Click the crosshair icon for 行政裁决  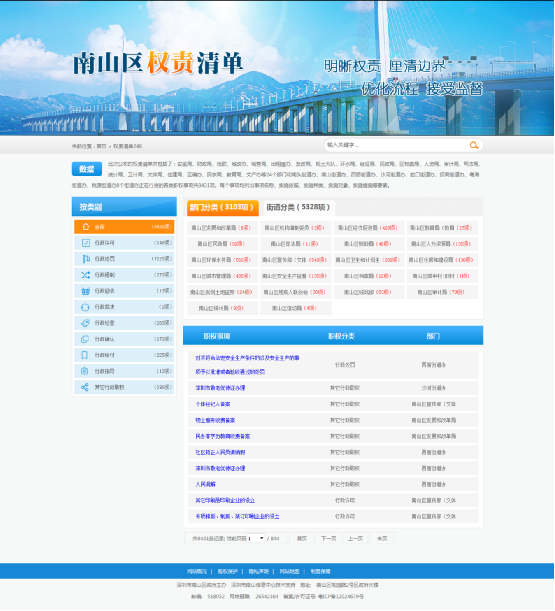[85, 307]
